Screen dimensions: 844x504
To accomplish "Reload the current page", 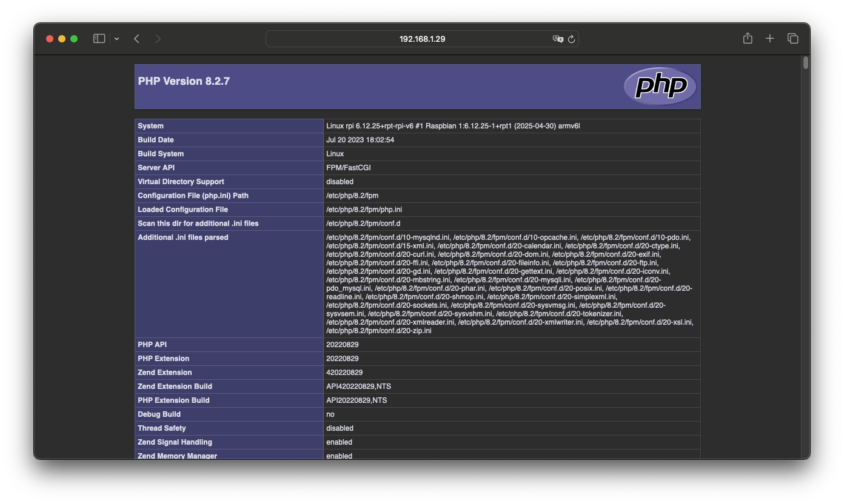I will [571, 39].
